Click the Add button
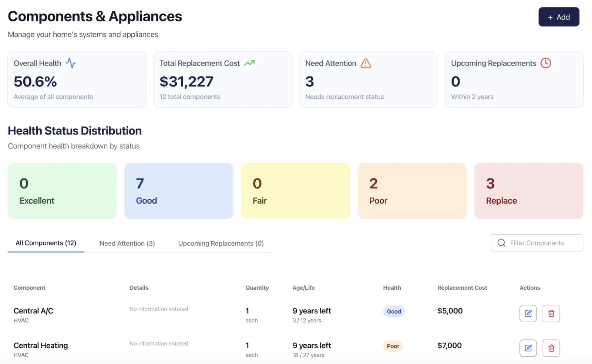The image size is (592, 364). [559, 17]
